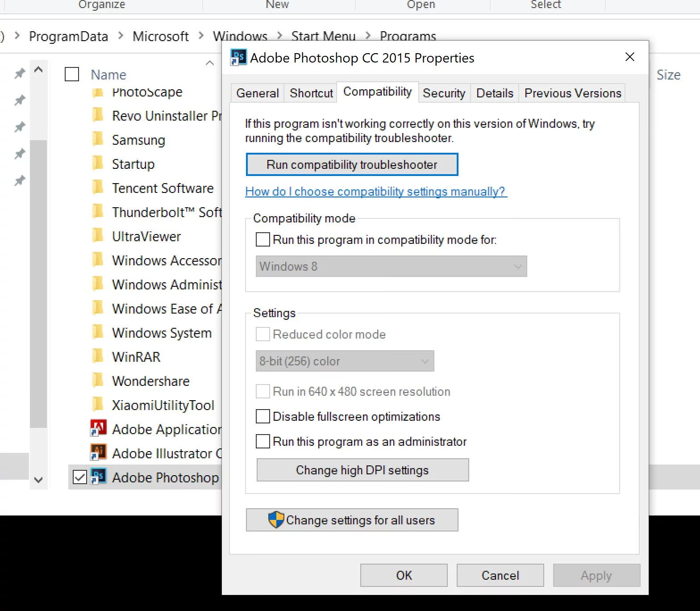Screen dimensions: 700x611
Task: Switch to the General tab
Action: pos(258,93)
